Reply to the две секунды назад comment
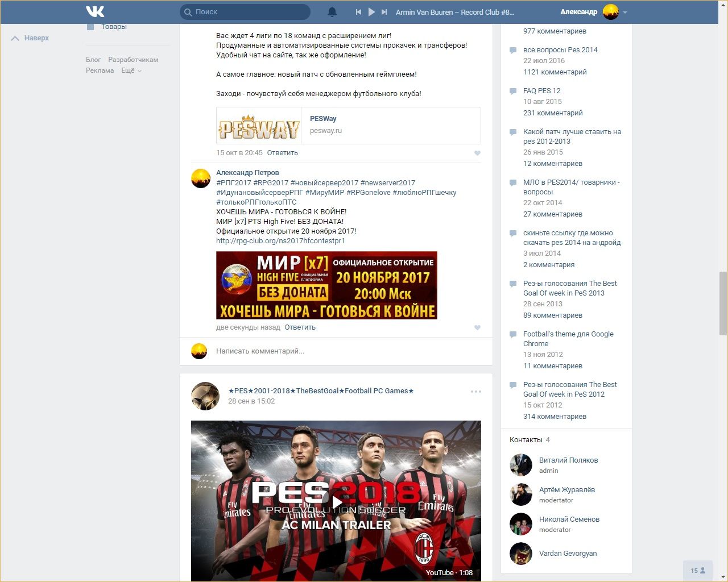The width and height of the screenshot is (728, 582). click(x=300, y=327)
